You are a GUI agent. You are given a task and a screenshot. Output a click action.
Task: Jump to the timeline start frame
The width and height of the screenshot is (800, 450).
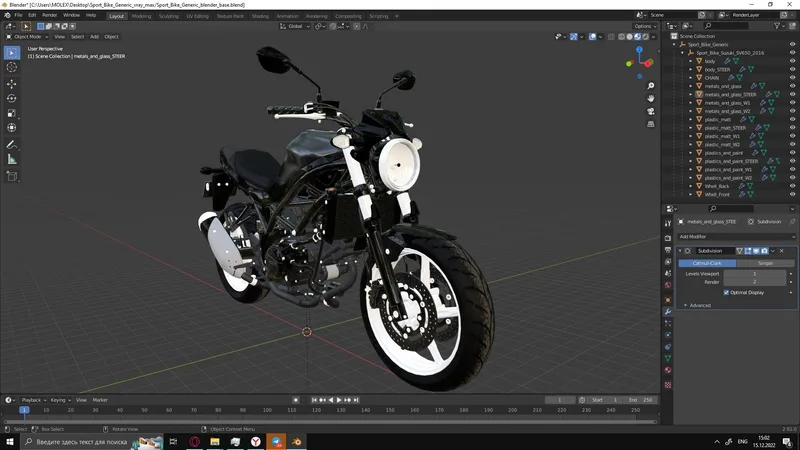[x=314, y=400]
